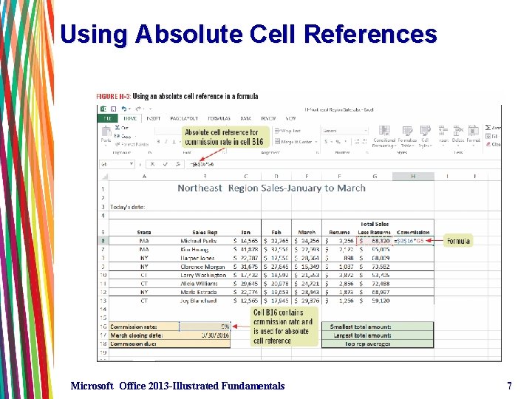The image size is (532, 399).
Task: Select the Michael Parks cell
Action: (205, 241)
